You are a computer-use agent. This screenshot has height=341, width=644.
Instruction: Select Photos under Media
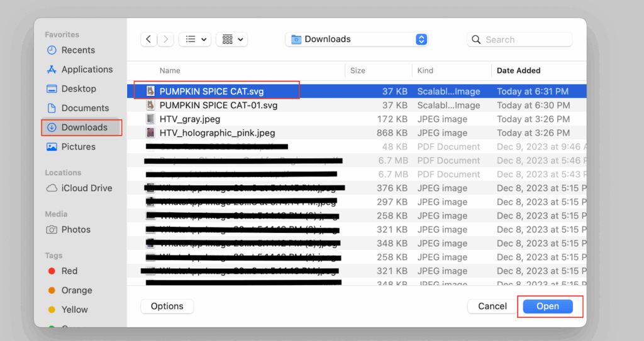pyautogui.click(x=75, y=230)
